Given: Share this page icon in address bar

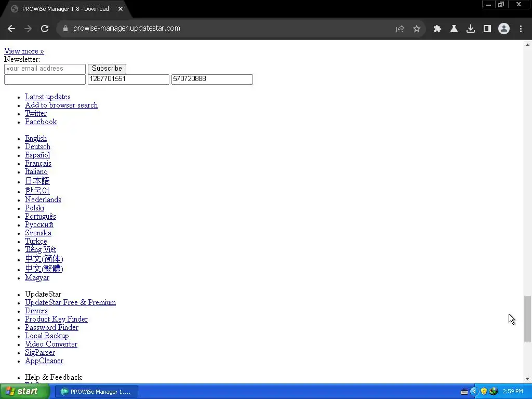Looking at the screenshot, I should 400,29.
